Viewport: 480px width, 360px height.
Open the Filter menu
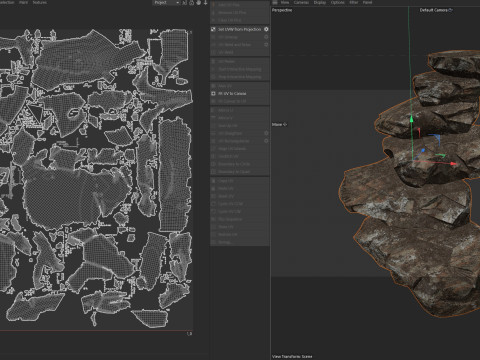(354, 2)
